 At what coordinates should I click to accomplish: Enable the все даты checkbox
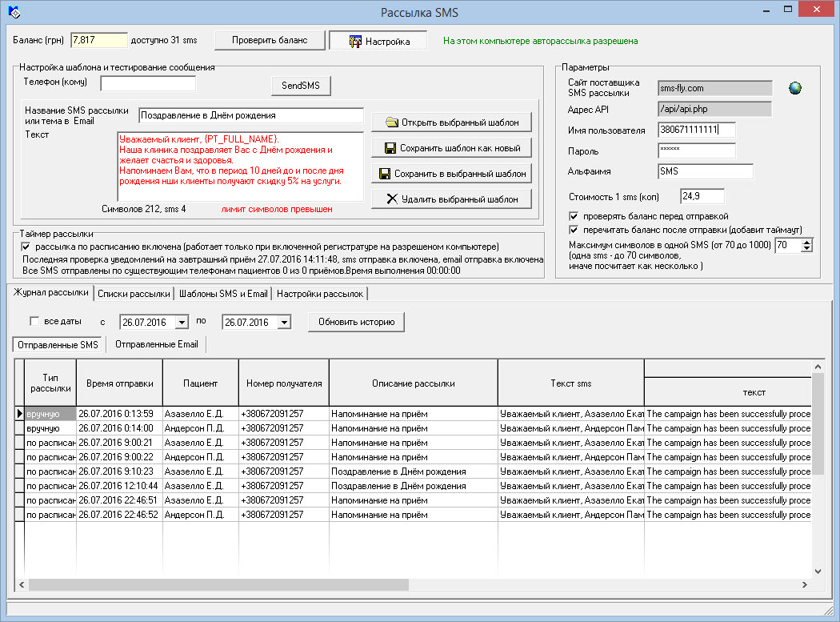34,322
